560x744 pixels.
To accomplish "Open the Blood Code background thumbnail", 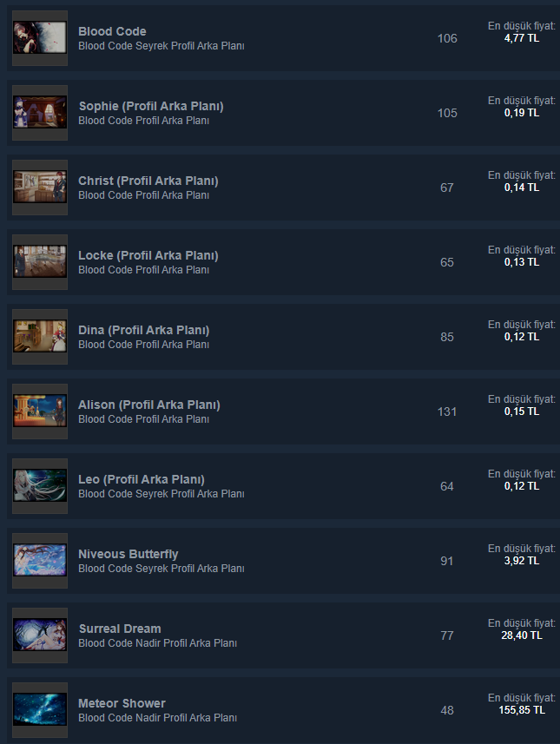I will (40, 38).
